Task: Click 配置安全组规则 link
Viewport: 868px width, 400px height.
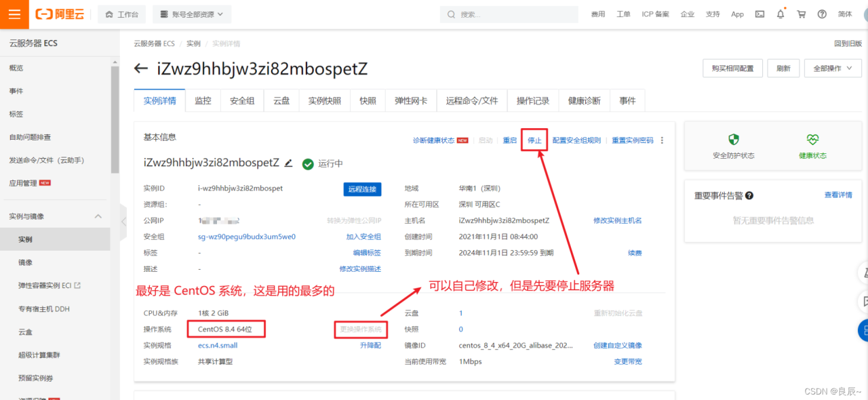Action: pos(576,140)
